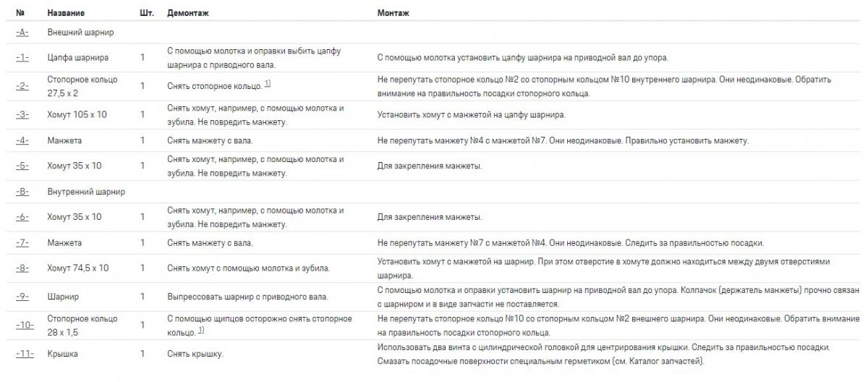The width and height of the screenshot is (868, 382).
Task: Click the Демонтаж column header
Action: click(x=187, y=13)
